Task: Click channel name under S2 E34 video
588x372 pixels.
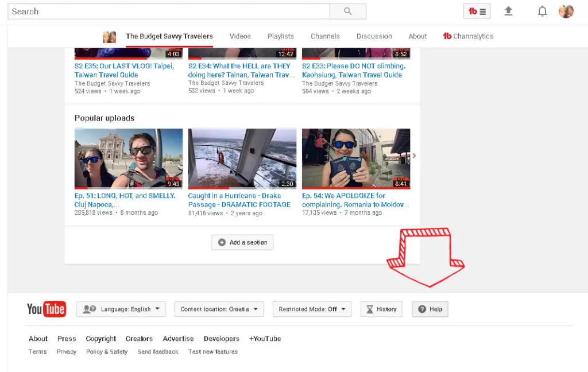Action: (x=226, y=83)
